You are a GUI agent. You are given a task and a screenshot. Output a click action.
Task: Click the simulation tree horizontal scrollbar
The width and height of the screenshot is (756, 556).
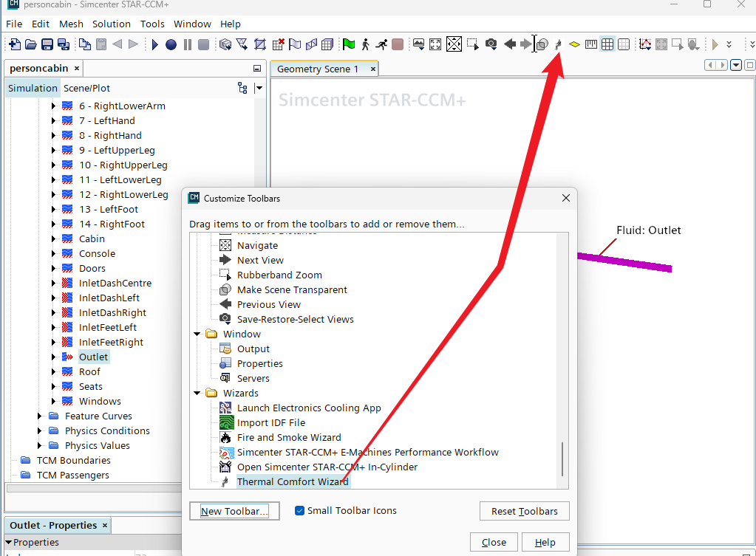coord(94,488)
